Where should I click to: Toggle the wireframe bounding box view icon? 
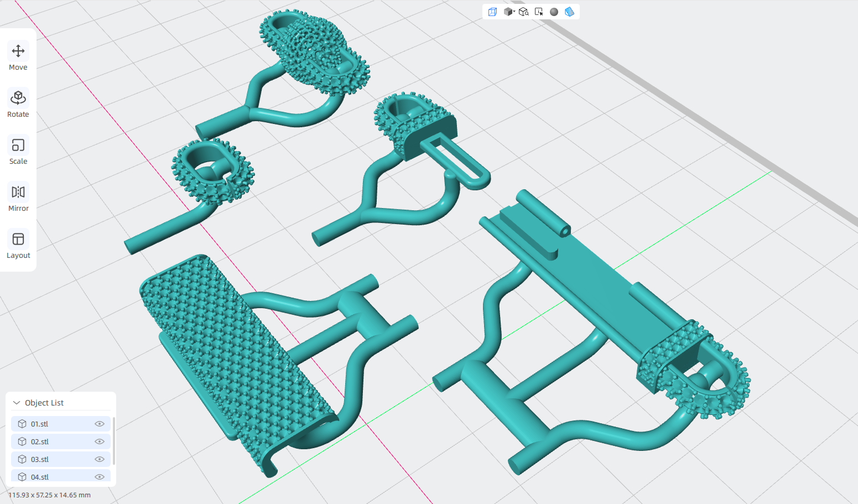click(492, 12)
